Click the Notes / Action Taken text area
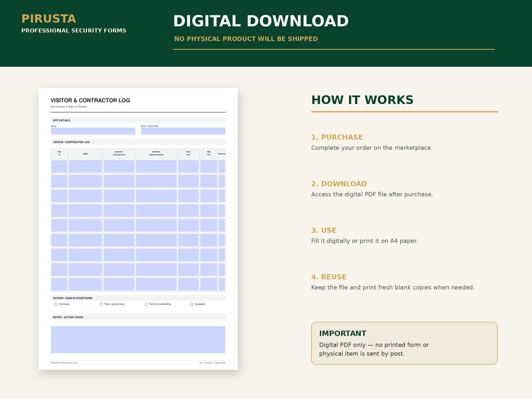532x399 pixels. (x=138, y=339)
